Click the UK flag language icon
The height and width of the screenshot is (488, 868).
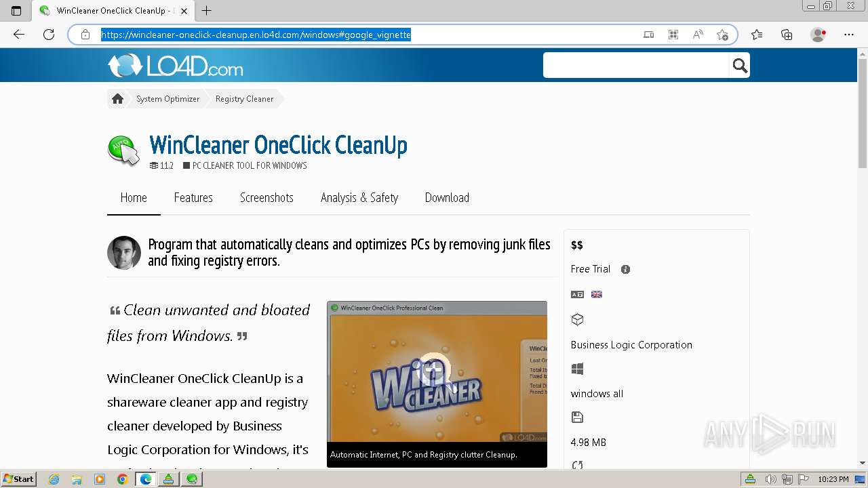click(597, 294)
